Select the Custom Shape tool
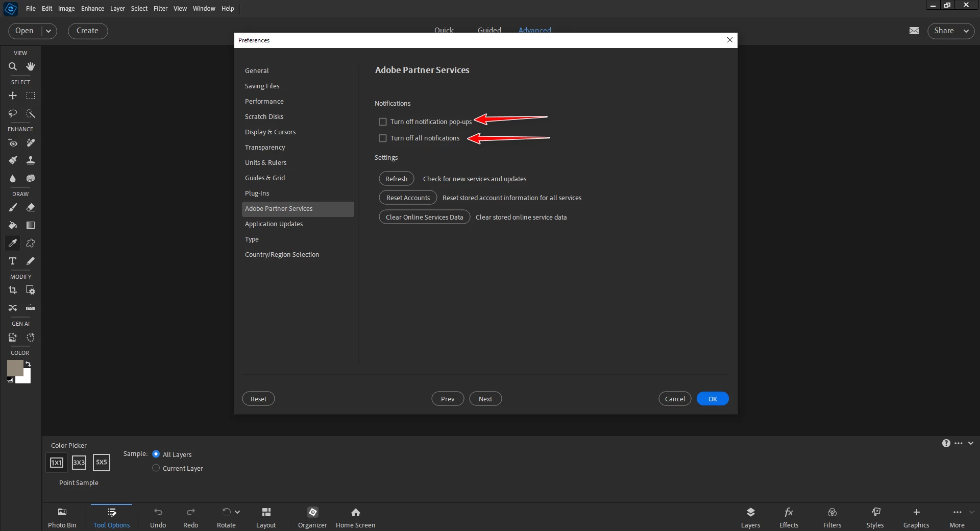Screen dimensions: 980x531 31,243
